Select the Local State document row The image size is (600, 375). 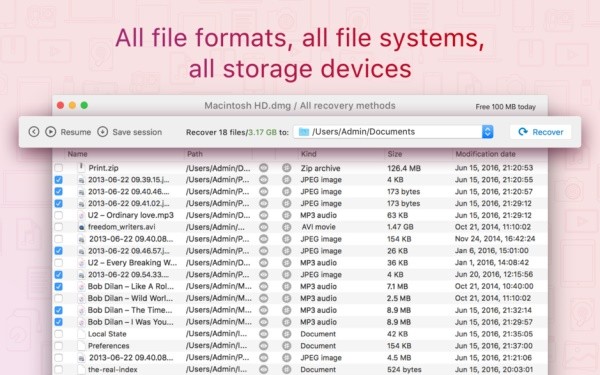(300, 334)
